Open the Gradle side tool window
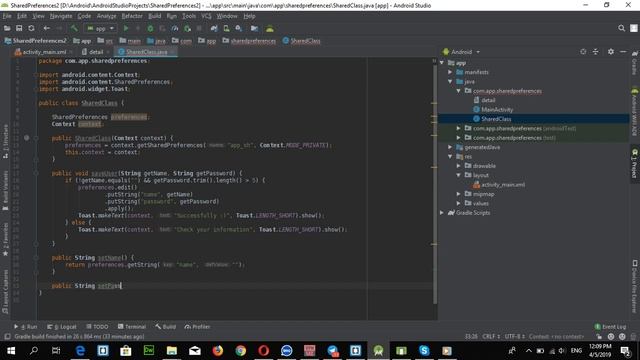Viewport: 640px width, 360px height. (635, 63)
